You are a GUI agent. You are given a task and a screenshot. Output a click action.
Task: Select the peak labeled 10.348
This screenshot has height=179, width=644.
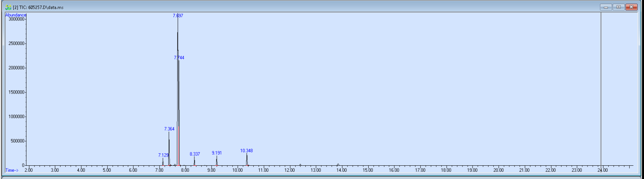point(246,151)
